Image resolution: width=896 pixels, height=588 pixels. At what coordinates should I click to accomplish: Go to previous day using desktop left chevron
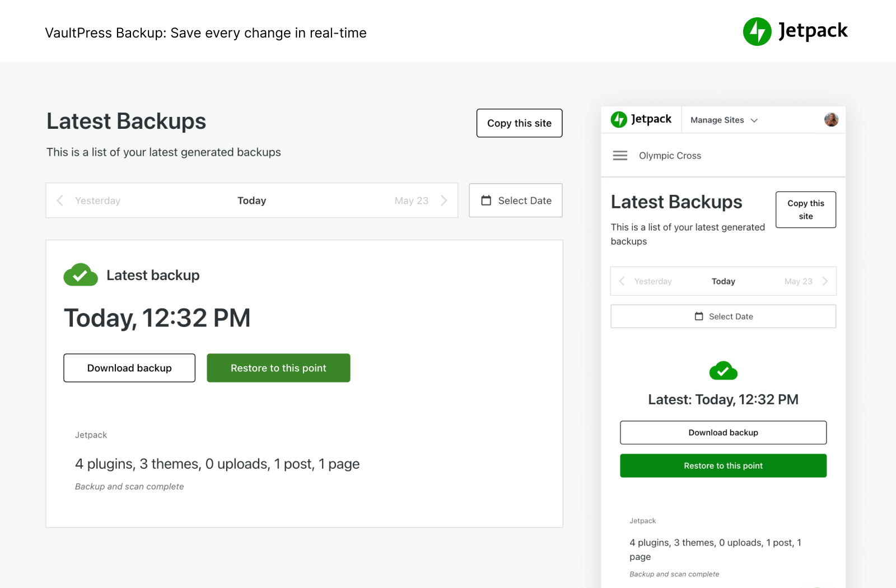coord(60,200)
